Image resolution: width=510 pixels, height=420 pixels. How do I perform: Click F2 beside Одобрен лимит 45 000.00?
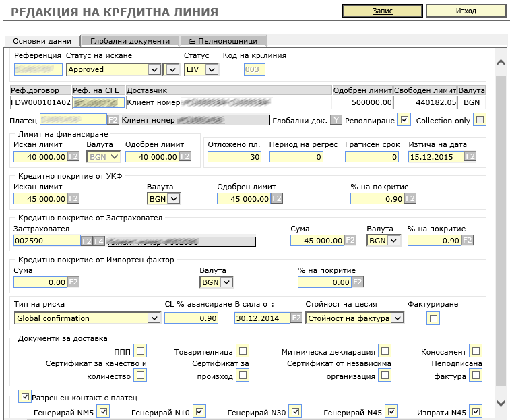(x=277, y=198)
